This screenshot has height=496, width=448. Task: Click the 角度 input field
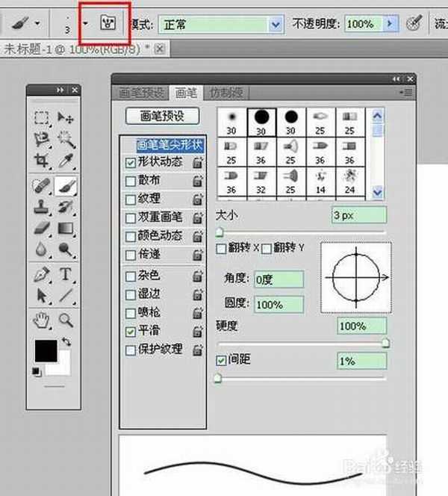[x=279, y=279]
